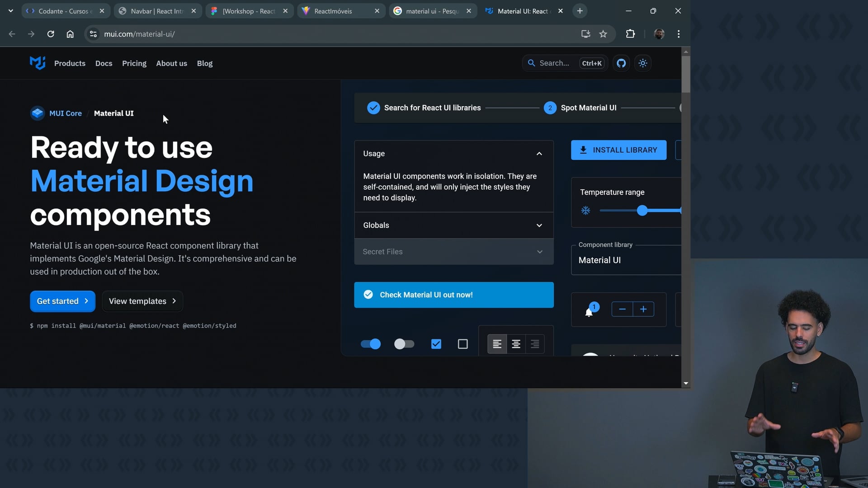Click the MUI logo in the navbar

38,63
